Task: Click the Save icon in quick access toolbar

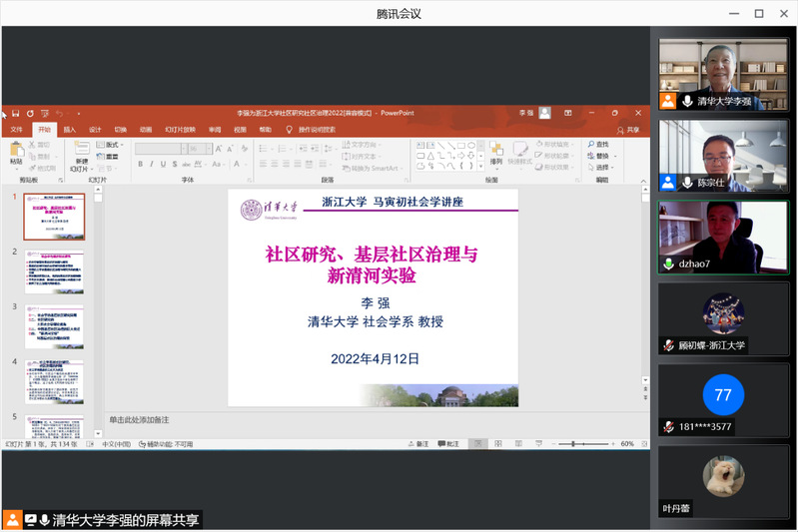Action: point(17,114)
